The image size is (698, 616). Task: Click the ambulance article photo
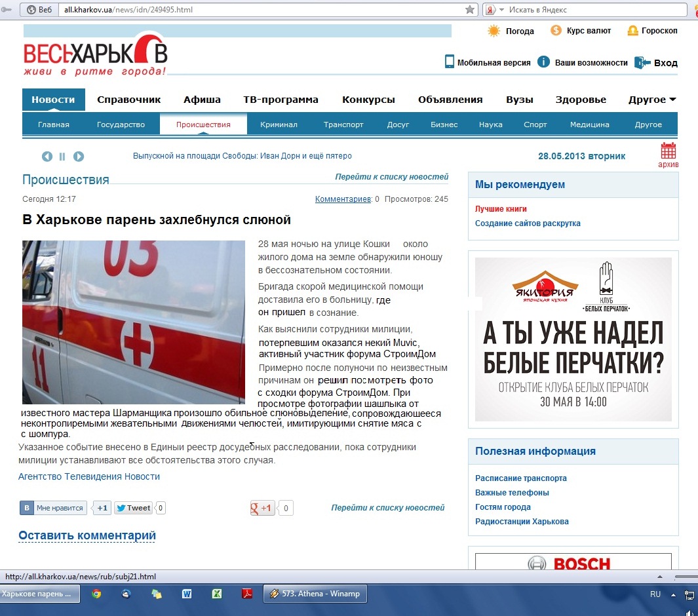coord(134,322)
